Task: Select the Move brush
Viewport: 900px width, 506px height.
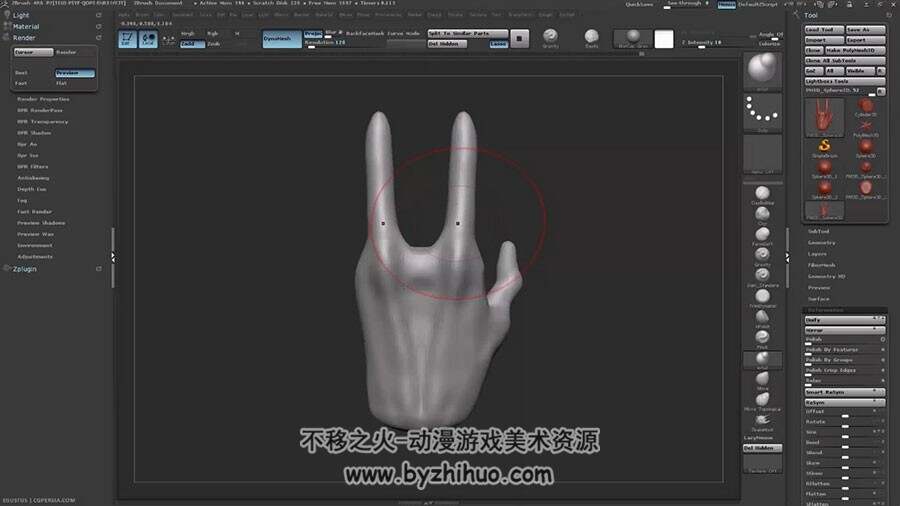Action: click(x=762, y=380)
